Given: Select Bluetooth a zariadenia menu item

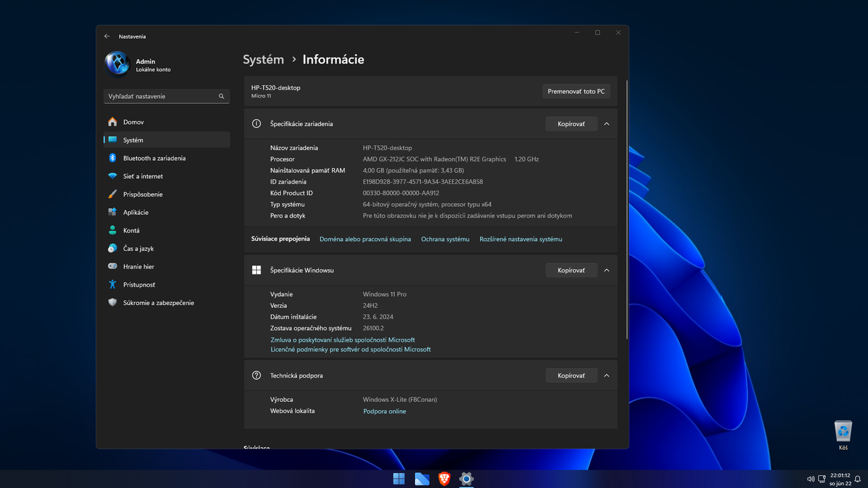Looking at the screenshot, I should coord(167,158).
